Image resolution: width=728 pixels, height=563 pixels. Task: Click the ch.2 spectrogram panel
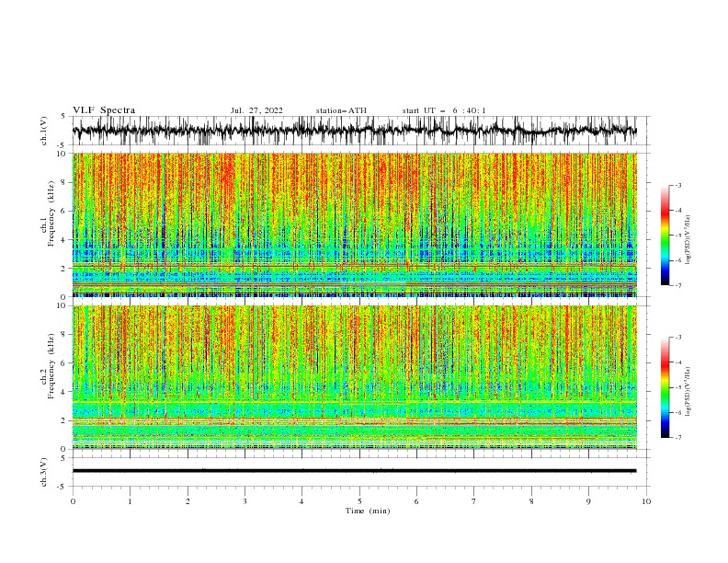pyautogui.click(x=354, y=377)
